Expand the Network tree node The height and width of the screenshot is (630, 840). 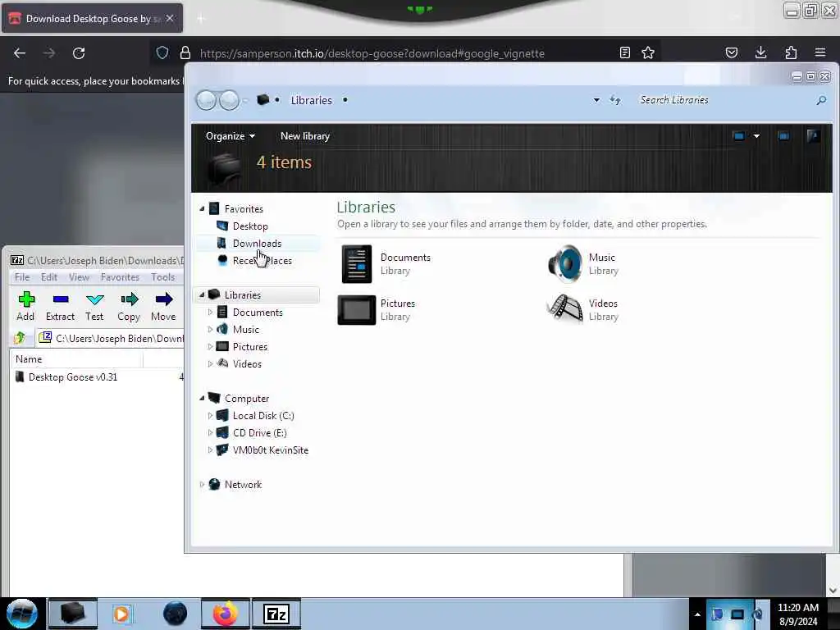coord(202,484)
